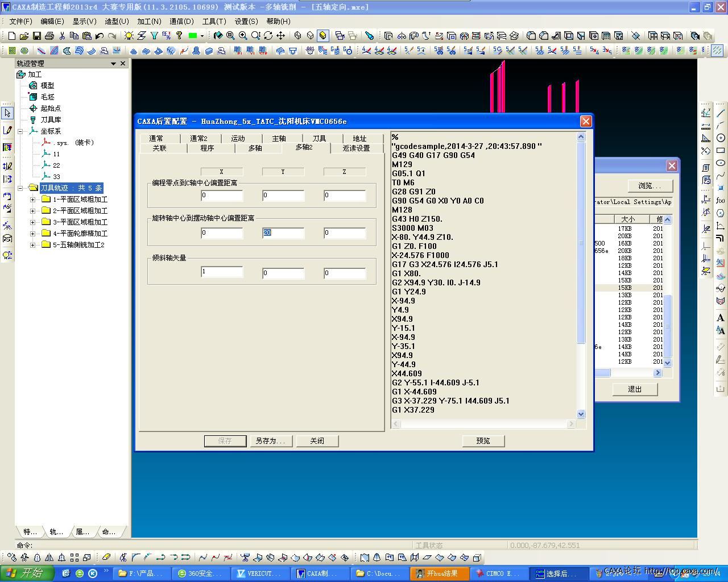Viewport: 728px width, 582px height.
Task: Click the Undo arrow icon
Action: point(100,35)
